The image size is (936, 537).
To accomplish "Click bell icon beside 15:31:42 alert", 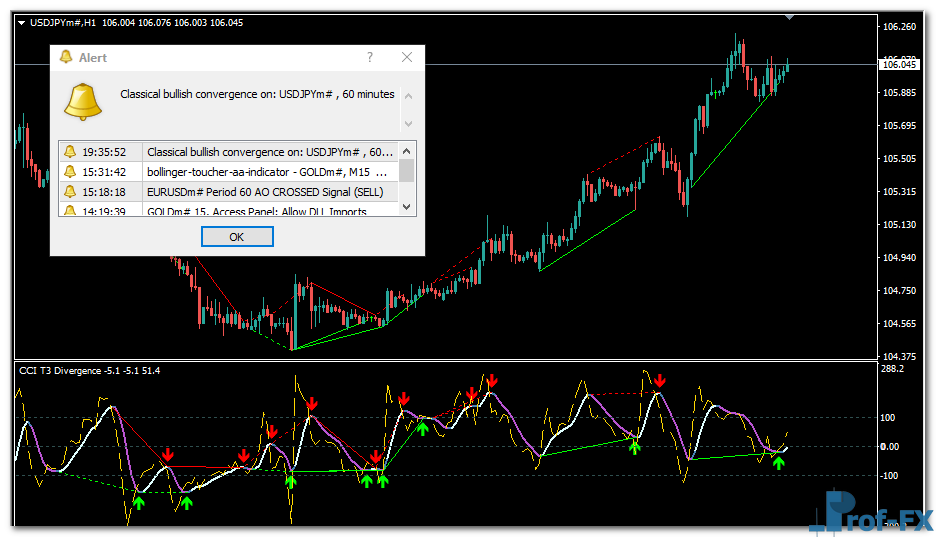I will 70,172.
